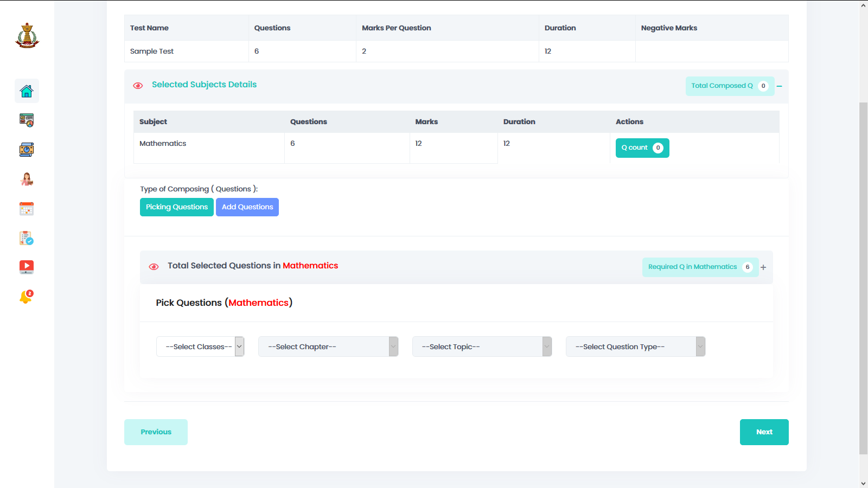Click the Total Selected Questions in Mathematics title

[253, 266]
